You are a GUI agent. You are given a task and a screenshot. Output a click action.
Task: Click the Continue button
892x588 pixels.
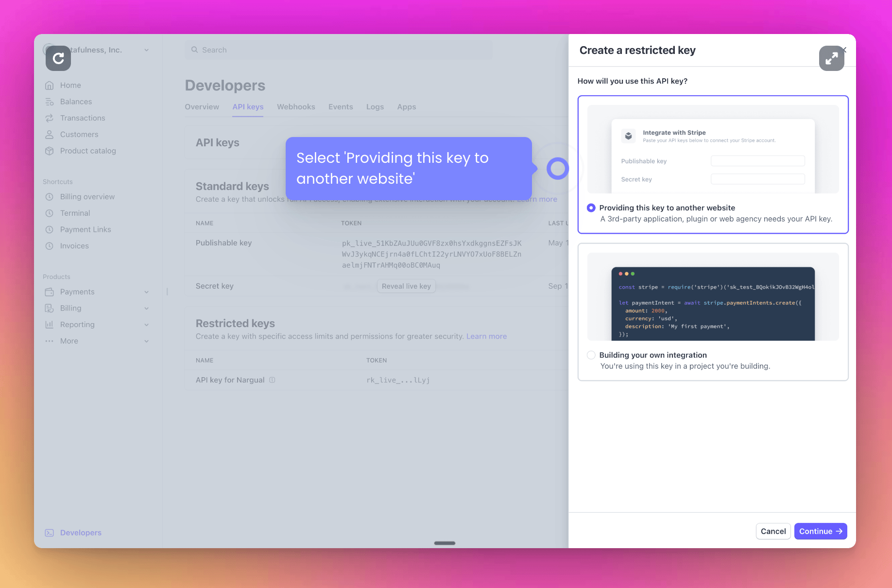[821, 531]
